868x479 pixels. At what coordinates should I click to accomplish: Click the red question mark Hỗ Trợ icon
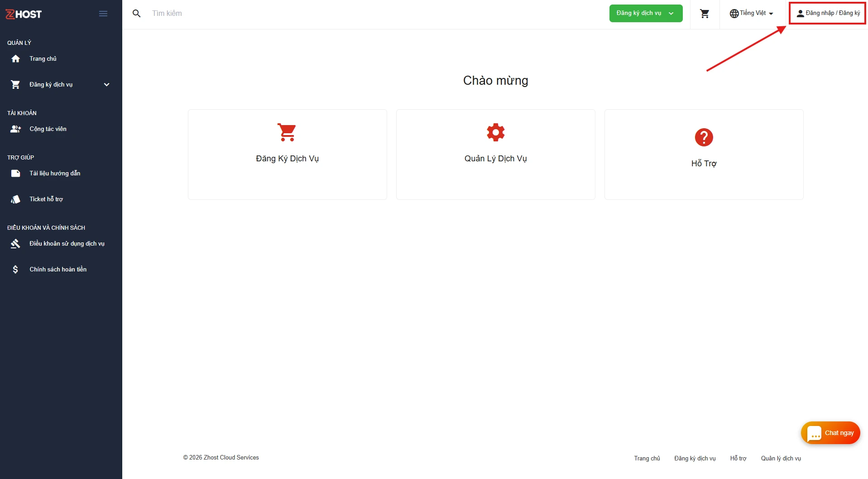704,137
